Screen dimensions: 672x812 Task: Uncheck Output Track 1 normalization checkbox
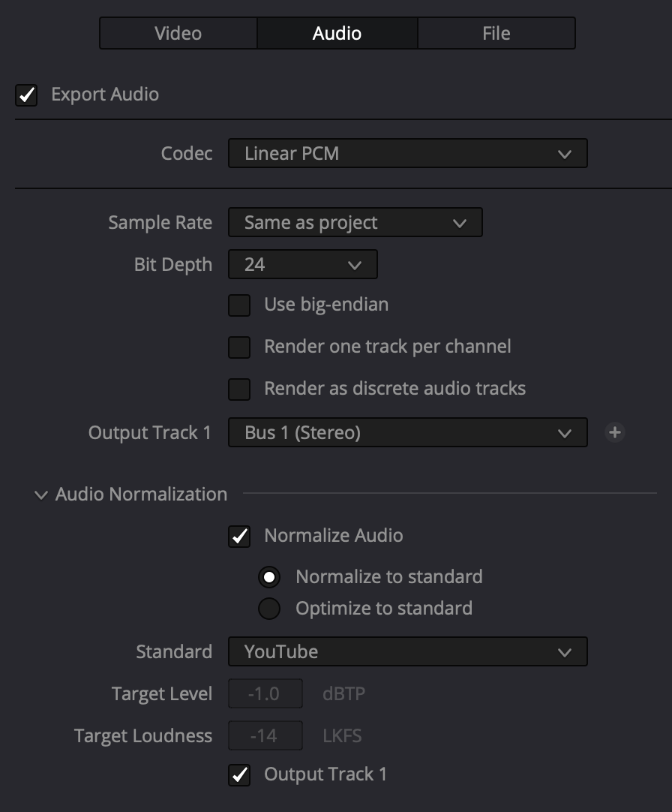pos(239,775)
